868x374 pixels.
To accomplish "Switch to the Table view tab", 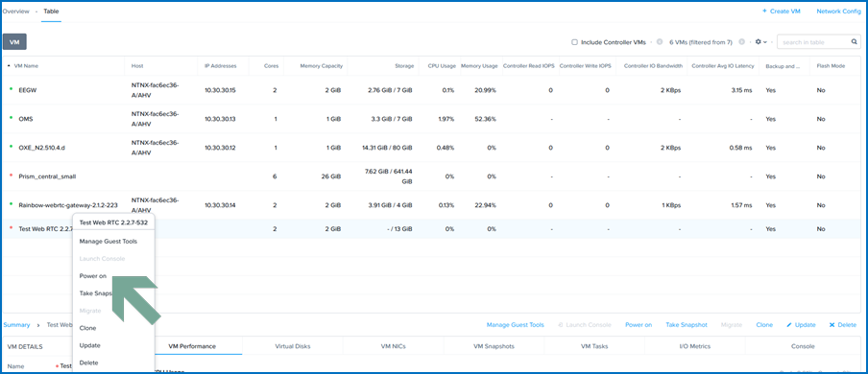I will tap(51, 12).
